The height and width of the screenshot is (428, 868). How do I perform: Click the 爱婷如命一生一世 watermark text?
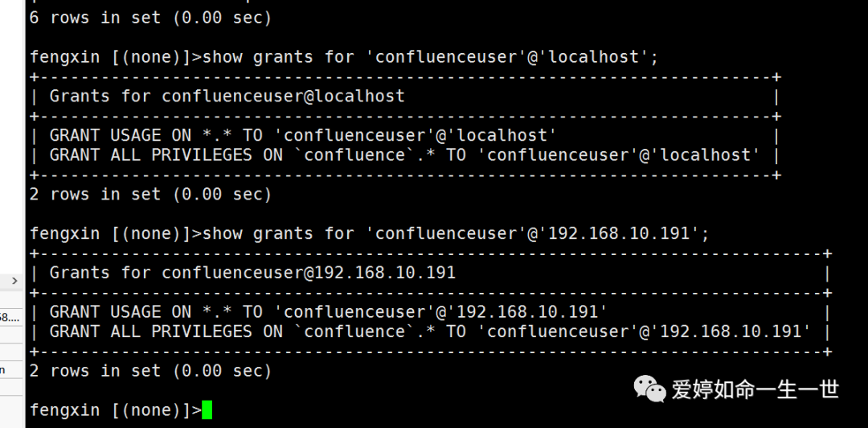(755, 389)
